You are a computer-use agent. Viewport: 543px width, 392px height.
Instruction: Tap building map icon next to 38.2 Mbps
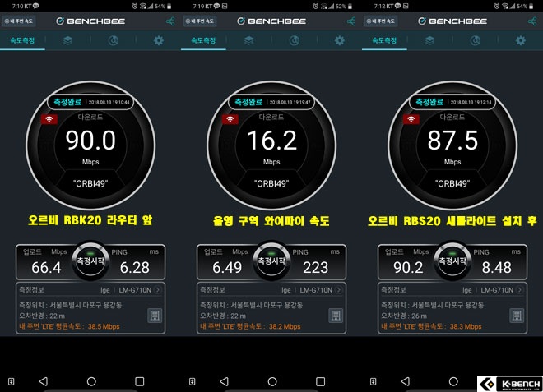(336, 316)
